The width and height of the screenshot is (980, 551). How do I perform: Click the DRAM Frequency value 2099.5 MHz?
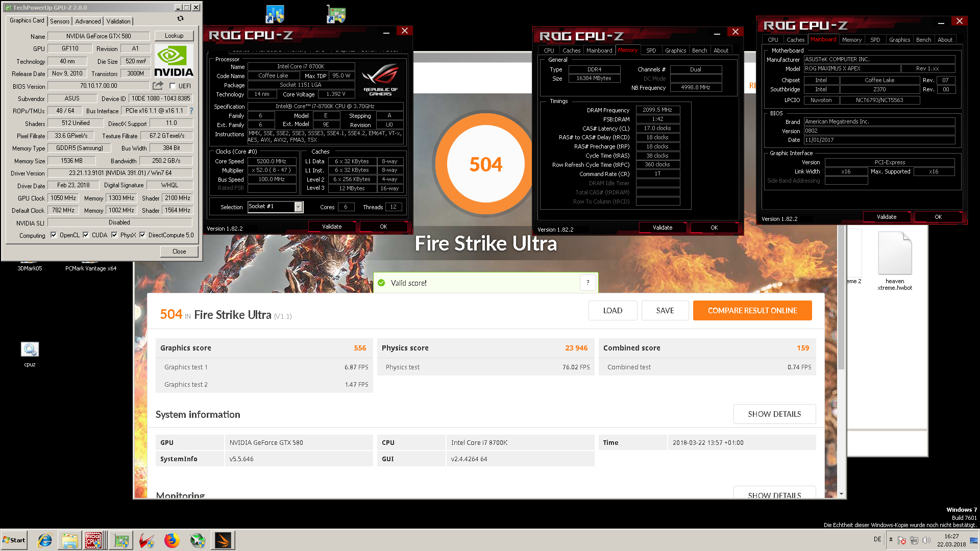point(657,110)
